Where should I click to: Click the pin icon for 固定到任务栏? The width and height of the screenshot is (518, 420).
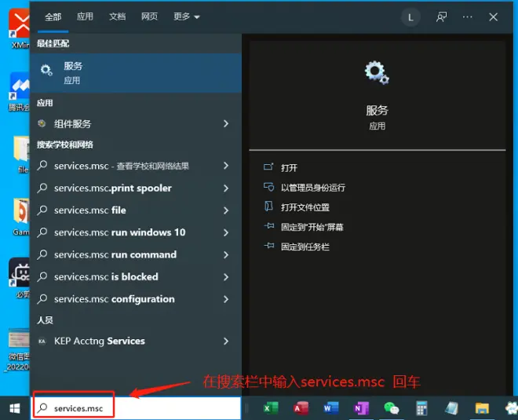click(269, 246)
